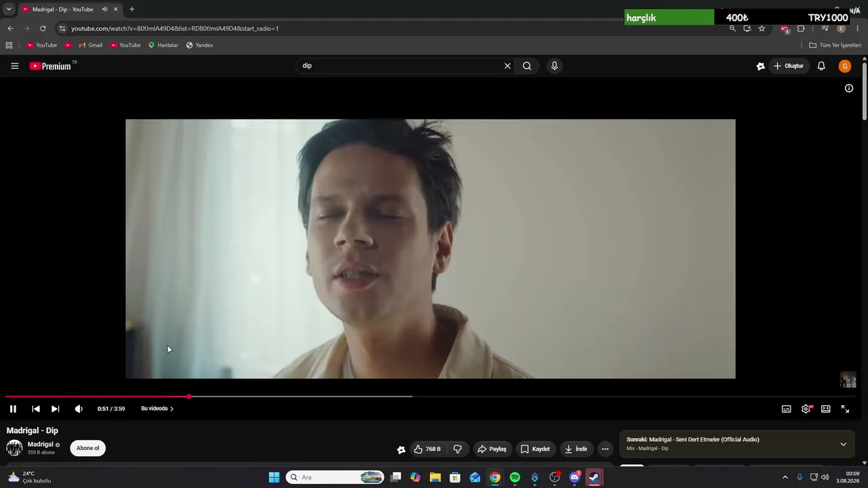Bookmark this page with star icon
Screen dimensions: 868x488
[762, 28]
